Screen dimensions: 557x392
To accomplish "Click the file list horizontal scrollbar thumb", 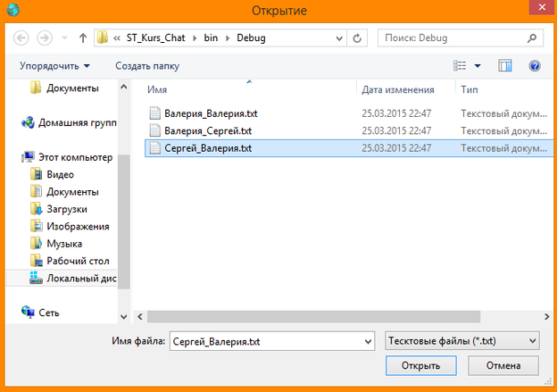I will 313,316.
